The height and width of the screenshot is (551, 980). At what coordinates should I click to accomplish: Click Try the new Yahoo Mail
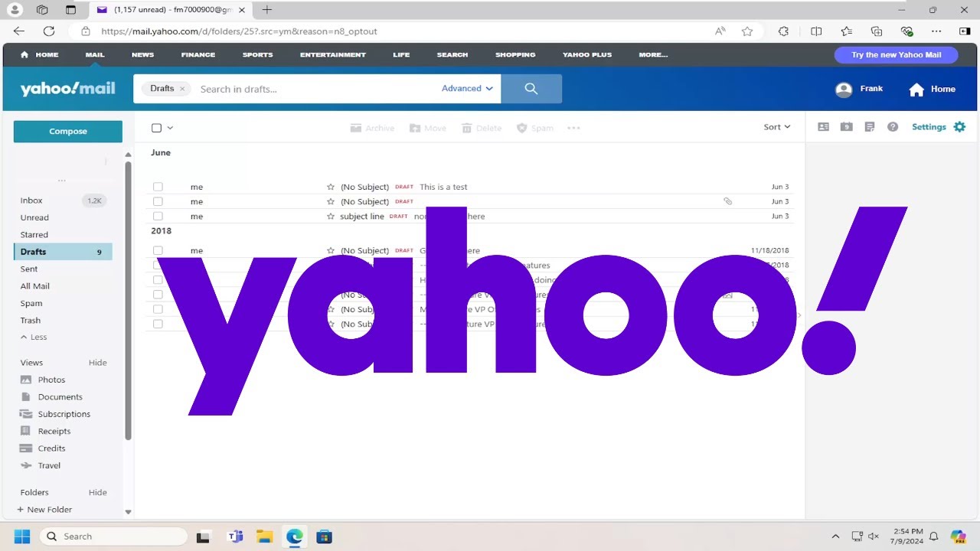896,55
